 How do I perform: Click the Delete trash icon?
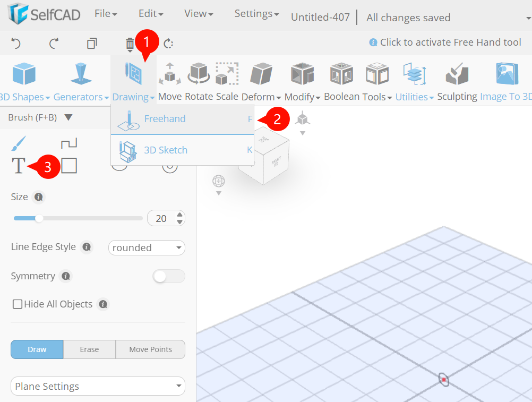pyautogui.click(x=130, y=44)
